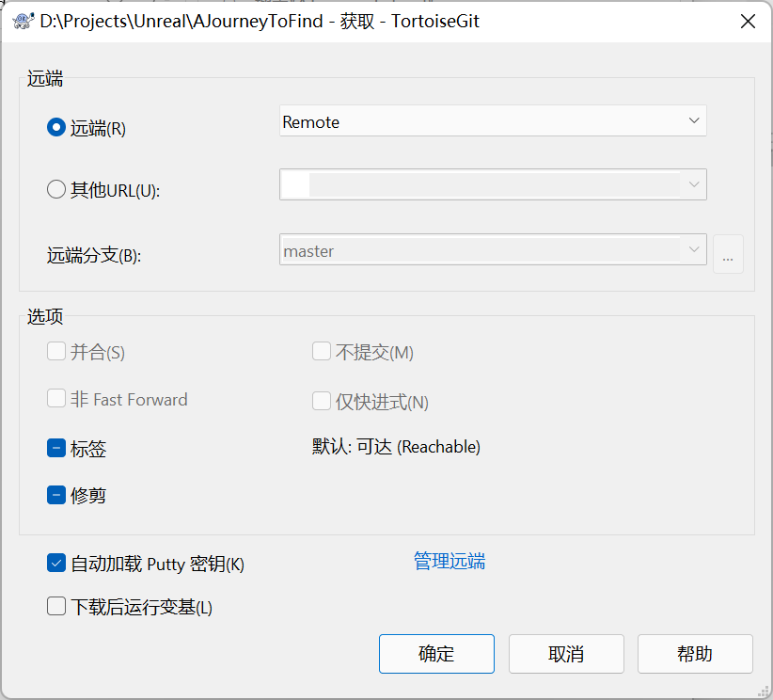Screen dimensions: 773x700
Task: Open the Remote dropdown list
Action: click(x=693, y=120)
